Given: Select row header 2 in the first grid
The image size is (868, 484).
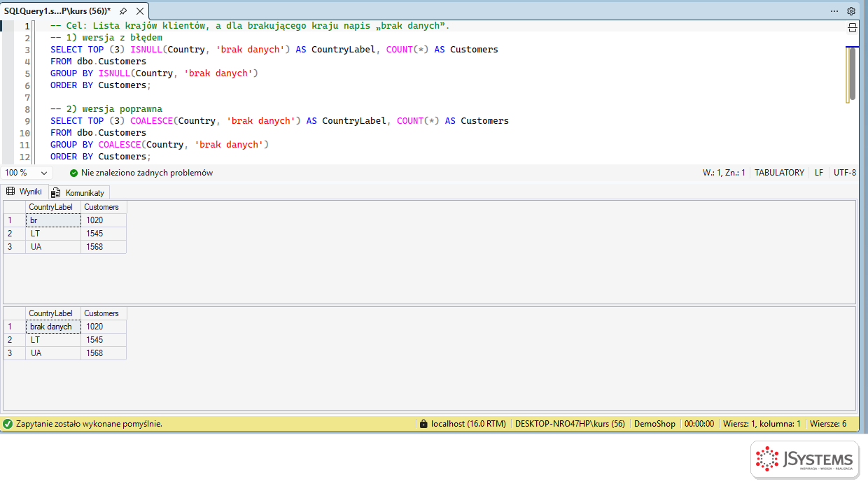Looking at the screenshot, I should tap(15, 234).
